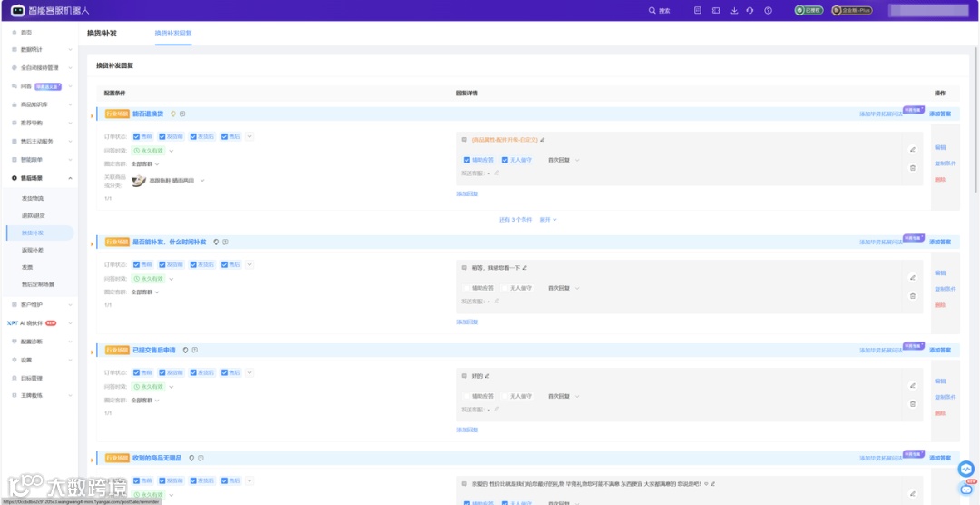Click 添加华营拓展问法 for 是否能补发
Image resolution: width=980 pixels, height=505 pixels.
[880, 242]
